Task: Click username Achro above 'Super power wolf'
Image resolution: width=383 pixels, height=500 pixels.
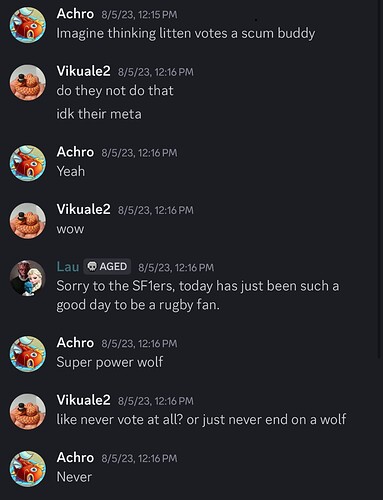Action: pyautogui.click(x=75, y=343)
